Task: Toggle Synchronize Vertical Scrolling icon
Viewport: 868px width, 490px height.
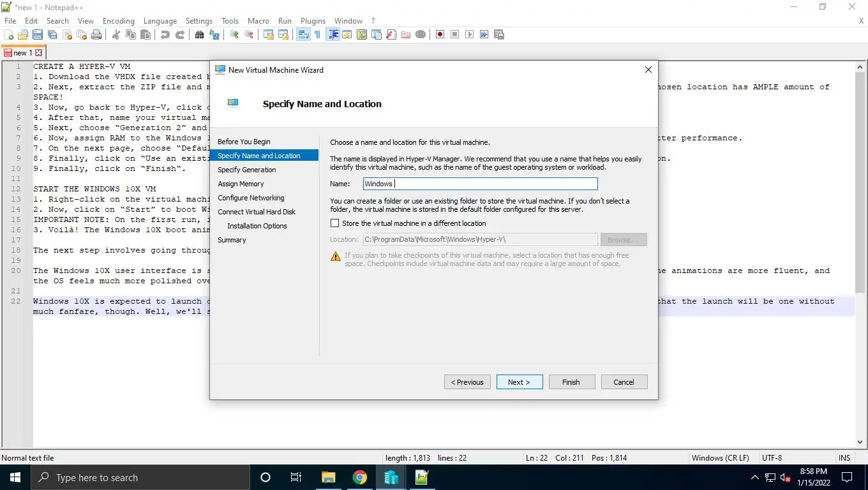Action: (x=269, y=34)
